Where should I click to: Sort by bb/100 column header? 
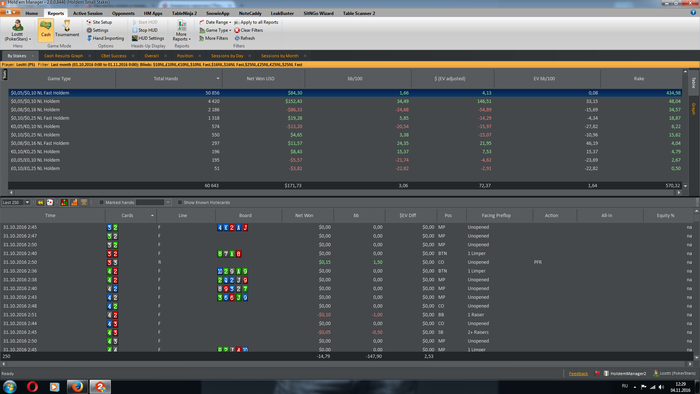(358, 79)
